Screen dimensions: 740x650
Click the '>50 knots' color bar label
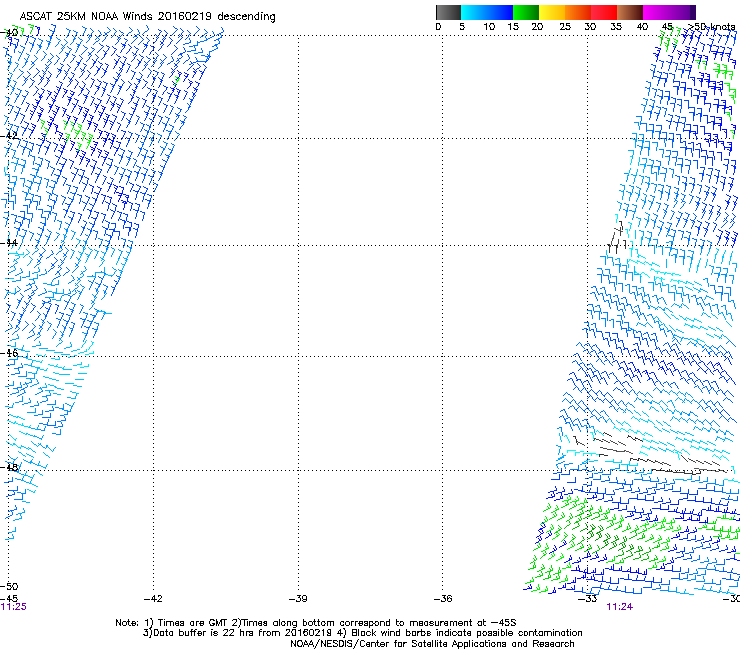(712, 27)
